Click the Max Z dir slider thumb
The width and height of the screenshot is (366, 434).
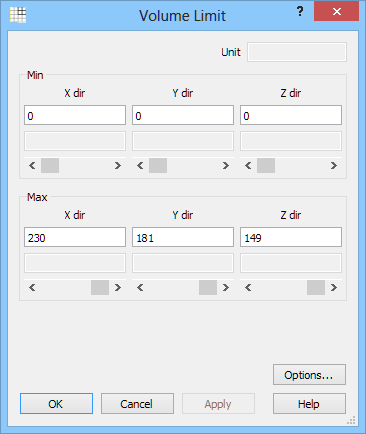click(x=316, y=288)
